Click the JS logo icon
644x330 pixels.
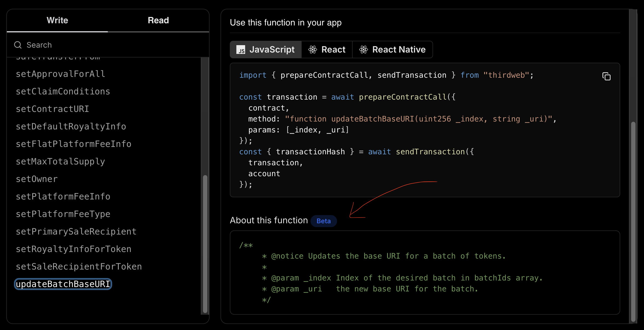click(241, 50)
